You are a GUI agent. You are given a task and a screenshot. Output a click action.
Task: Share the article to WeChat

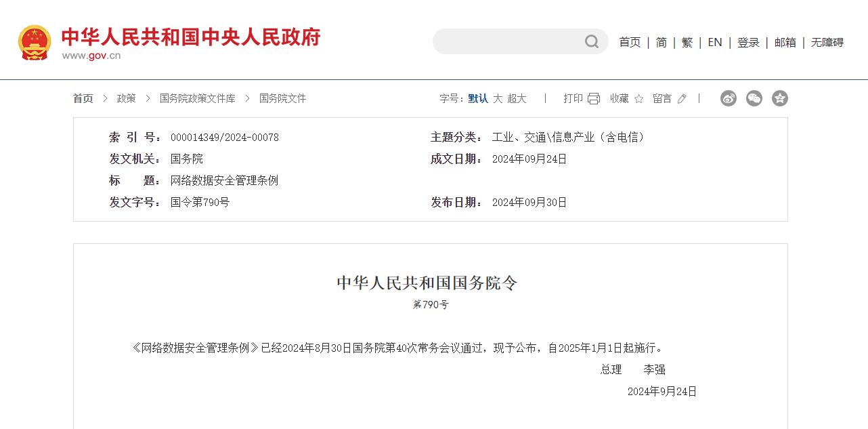[x=754, y=98]
